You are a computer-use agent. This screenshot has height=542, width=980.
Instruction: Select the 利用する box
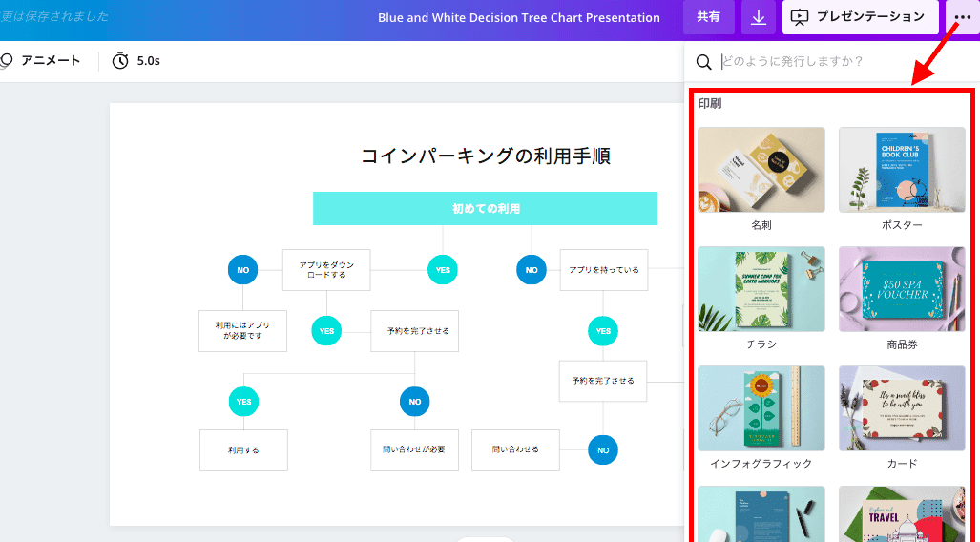tap(243, 450)
